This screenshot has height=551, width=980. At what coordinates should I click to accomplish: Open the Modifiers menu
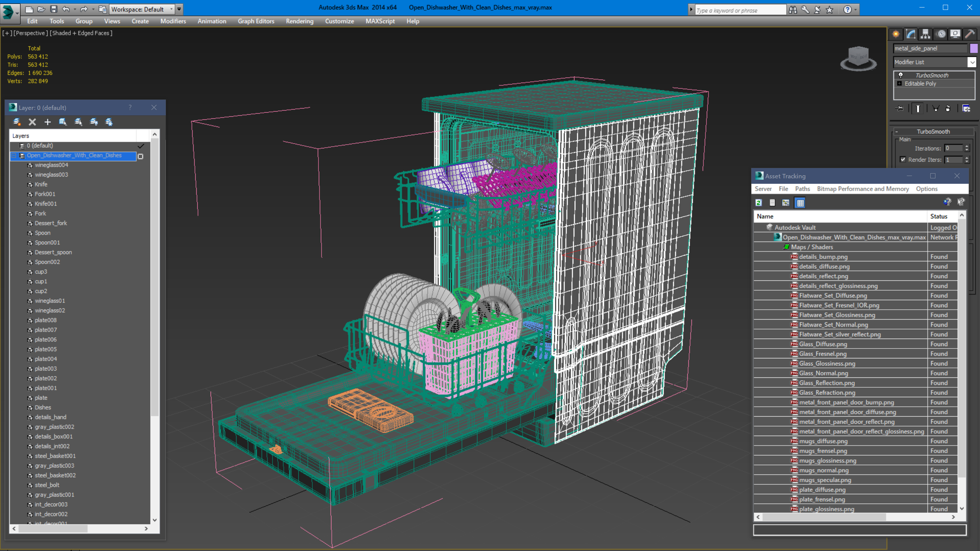point(173,21)
